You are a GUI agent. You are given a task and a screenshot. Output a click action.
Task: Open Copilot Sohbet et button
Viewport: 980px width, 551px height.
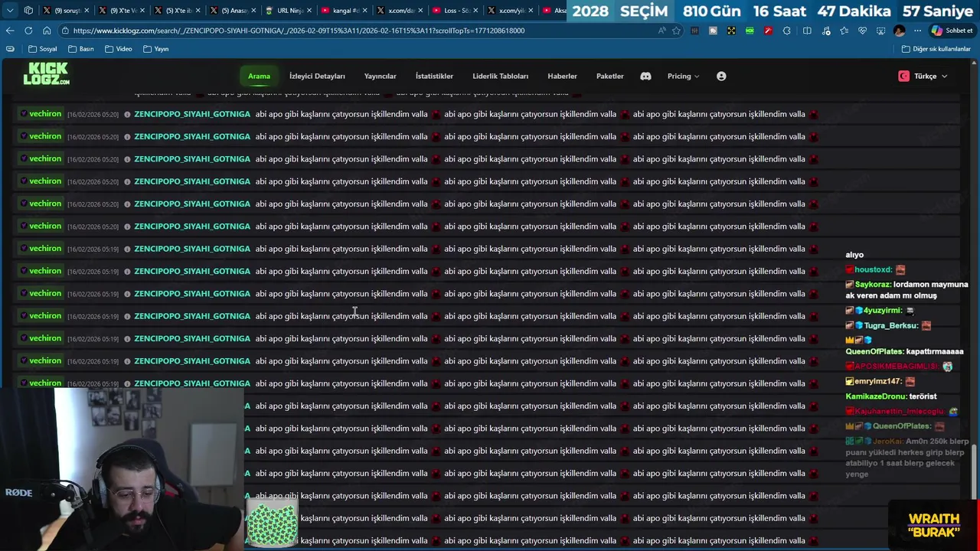point(952,31)
